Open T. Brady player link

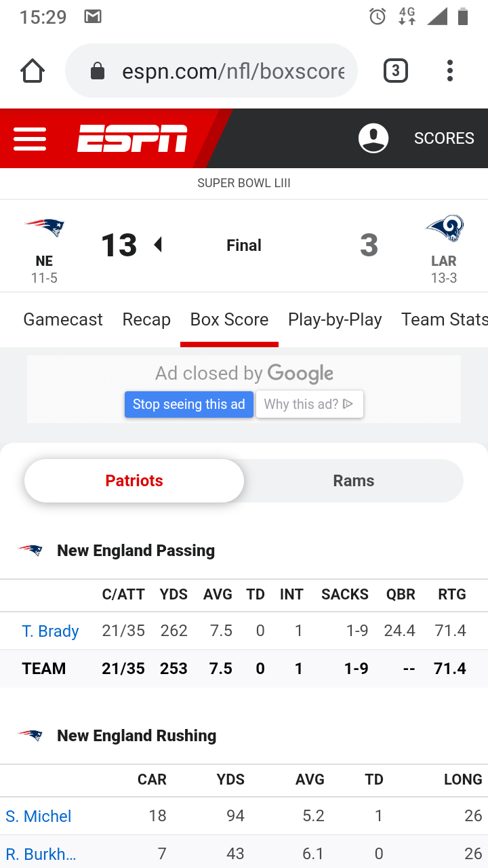tap(50, 631)
